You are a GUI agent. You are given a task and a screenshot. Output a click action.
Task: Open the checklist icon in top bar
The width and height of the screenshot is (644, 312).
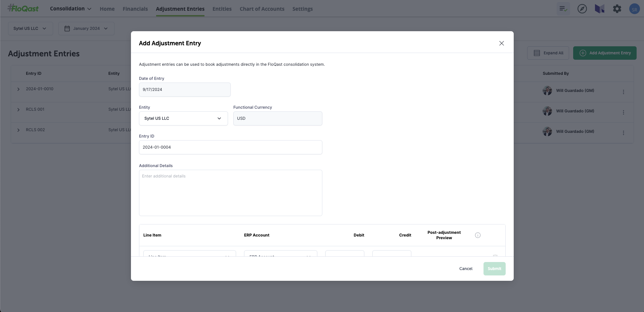point(563,9)
